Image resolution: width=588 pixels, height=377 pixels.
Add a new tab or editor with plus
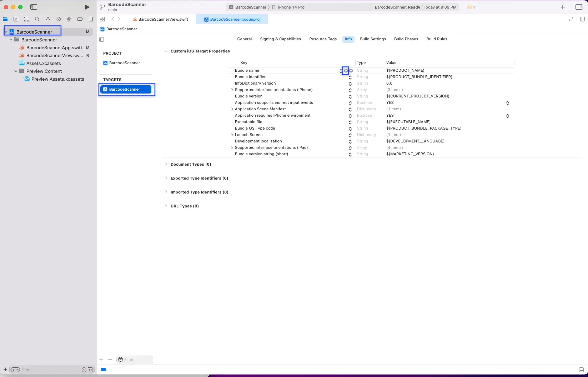click(563, 7)
